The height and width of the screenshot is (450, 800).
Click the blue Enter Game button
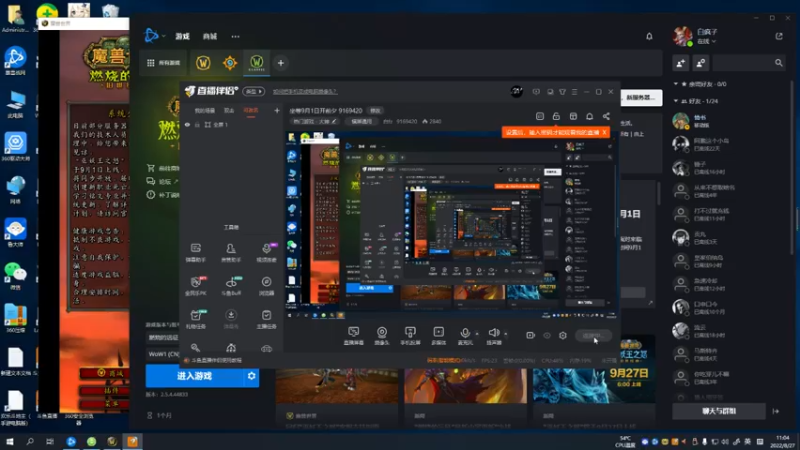coord(194,376)
